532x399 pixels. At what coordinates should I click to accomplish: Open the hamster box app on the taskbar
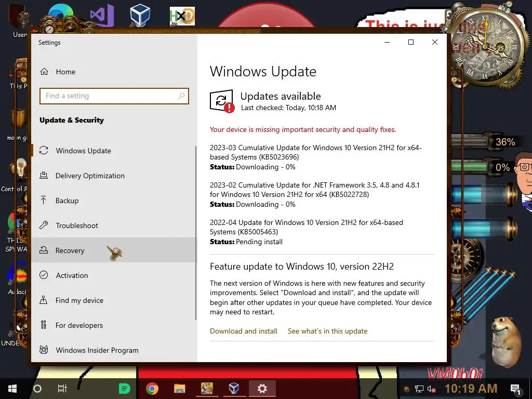[x=207, y=389]
